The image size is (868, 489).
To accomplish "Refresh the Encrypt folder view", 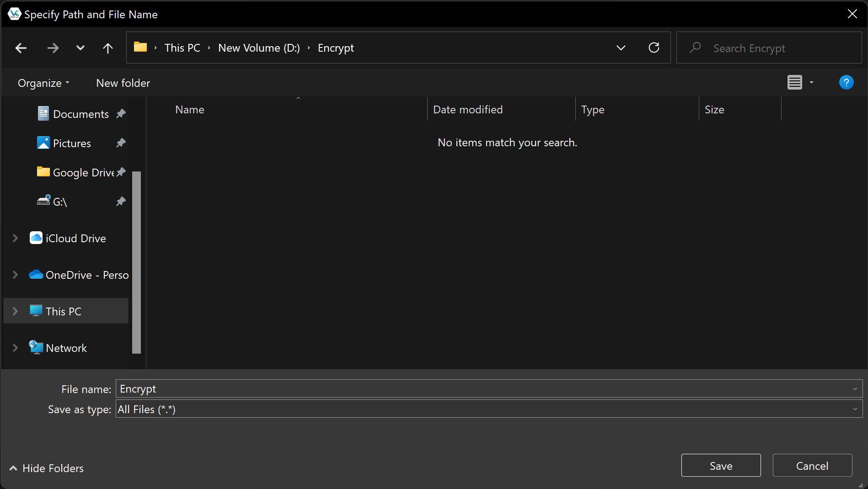I will point(654,48).
